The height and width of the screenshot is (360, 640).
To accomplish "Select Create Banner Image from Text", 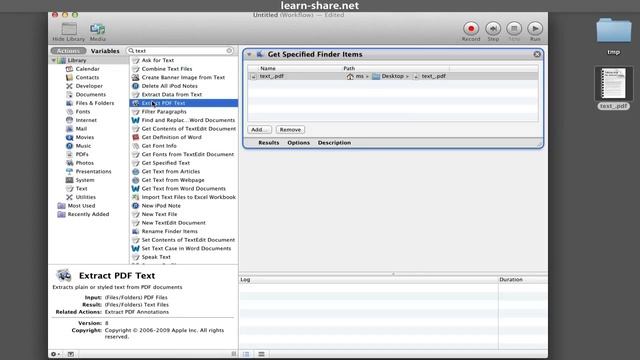I will click(x=184, y=78).
